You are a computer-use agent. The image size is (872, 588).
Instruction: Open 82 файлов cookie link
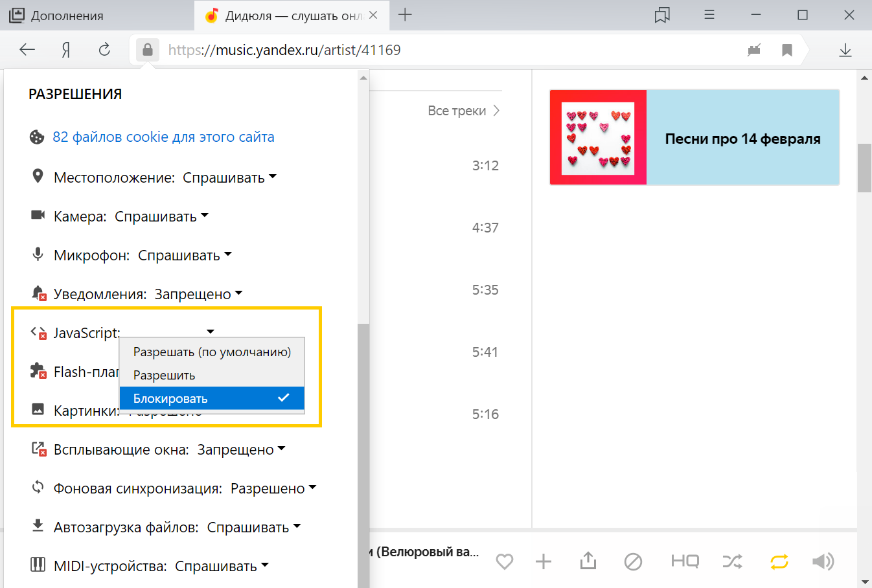(163, 137)
